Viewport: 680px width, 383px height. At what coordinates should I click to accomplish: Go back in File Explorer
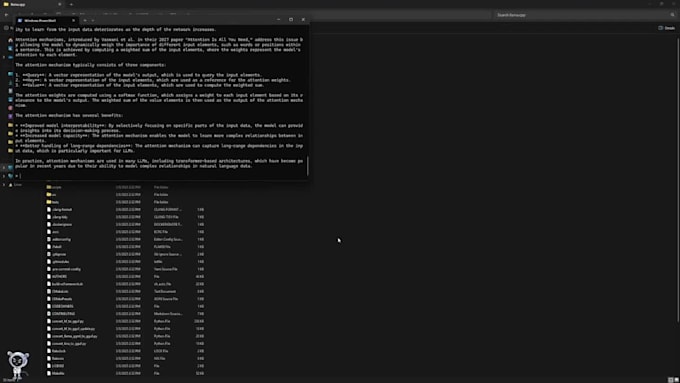(x=6, y=15)
